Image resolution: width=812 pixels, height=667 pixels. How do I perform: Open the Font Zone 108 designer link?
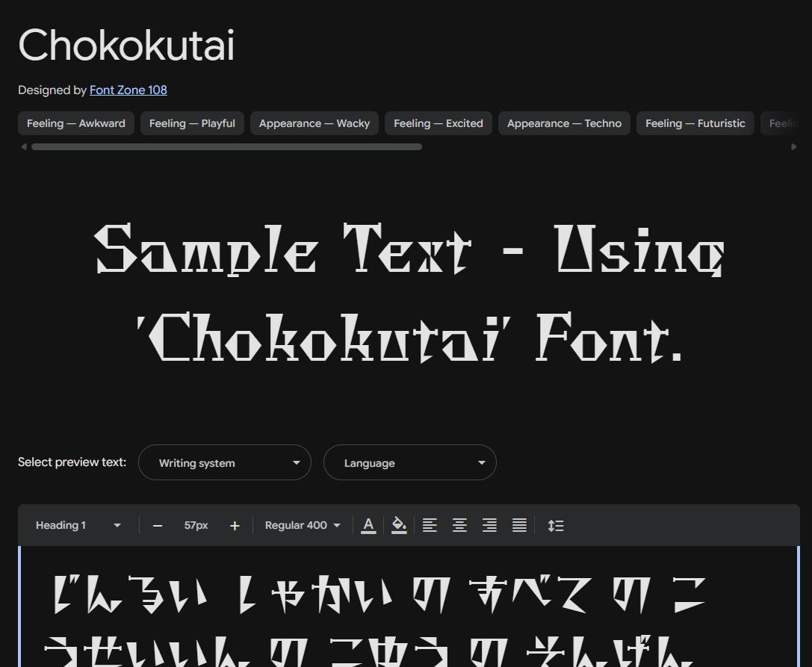(x=128, y=90)
